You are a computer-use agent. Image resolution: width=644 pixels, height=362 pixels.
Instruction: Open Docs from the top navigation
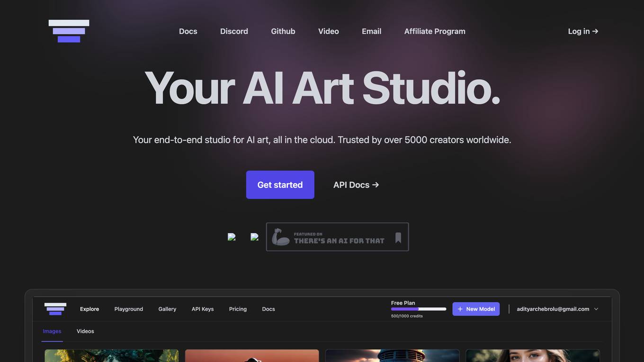click(188, 31)
